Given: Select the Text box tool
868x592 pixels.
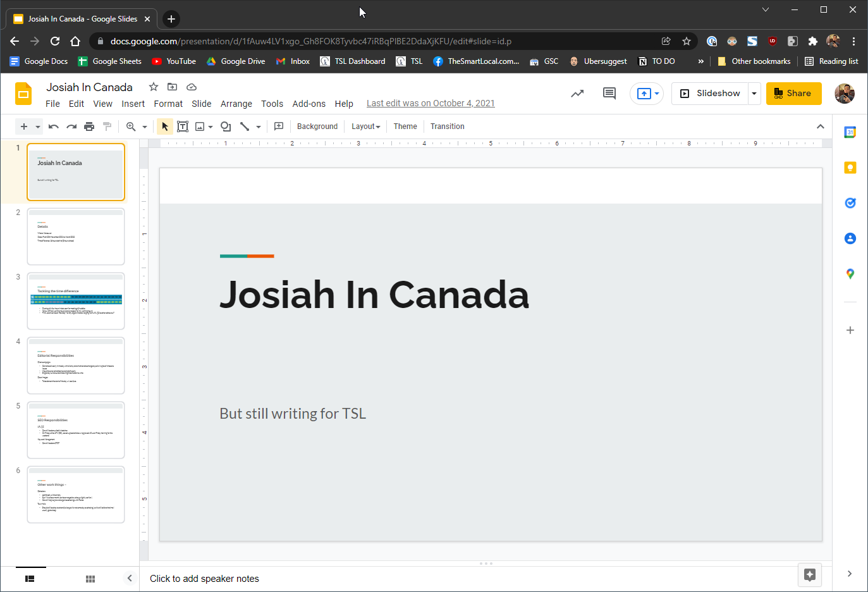Looking at the screenshot, I should [x=183, y=126].
